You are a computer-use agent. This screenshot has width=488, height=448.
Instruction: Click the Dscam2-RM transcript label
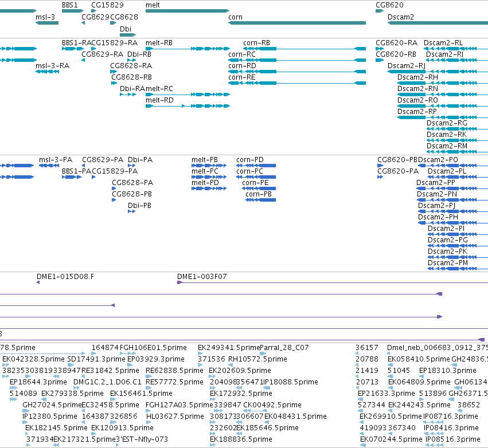447,146
